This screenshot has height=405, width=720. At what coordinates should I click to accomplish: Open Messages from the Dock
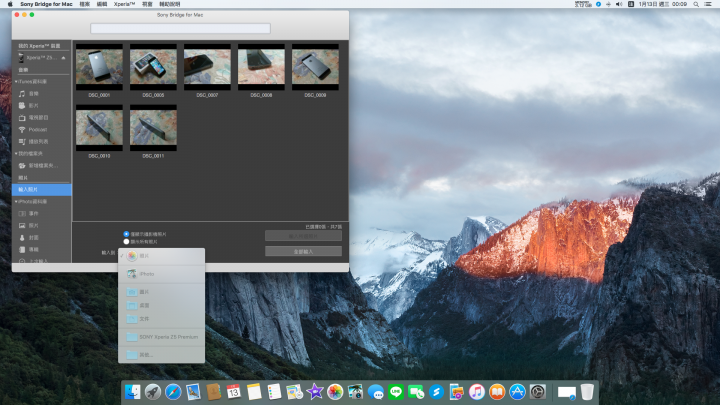(376, 392)
